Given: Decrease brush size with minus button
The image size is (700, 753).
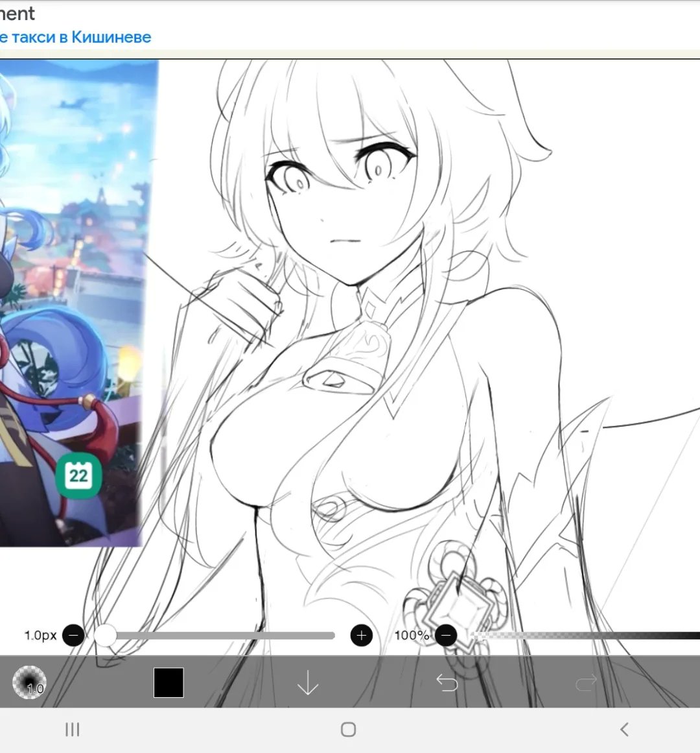Looking at the screenshot, I should pyautogui.click(x=73, y=636).
